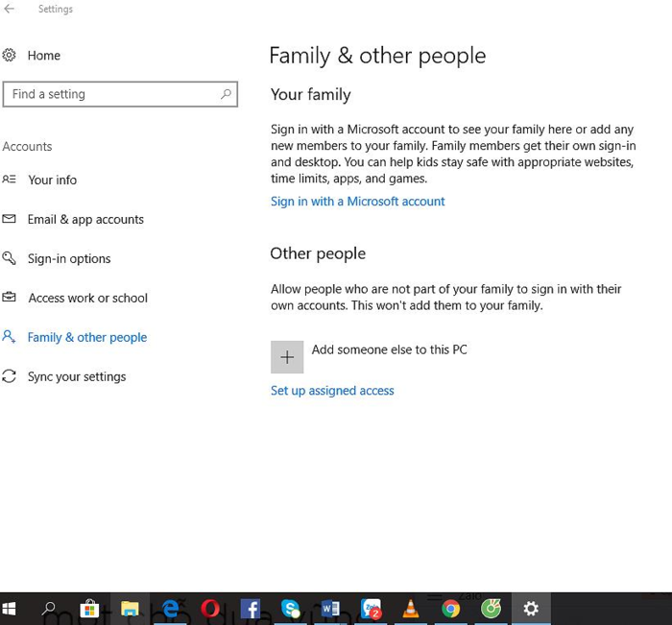This screenshot has height=625, width=672.
Task: Launch Google Chrome from the taskbar
Action: 450,609
